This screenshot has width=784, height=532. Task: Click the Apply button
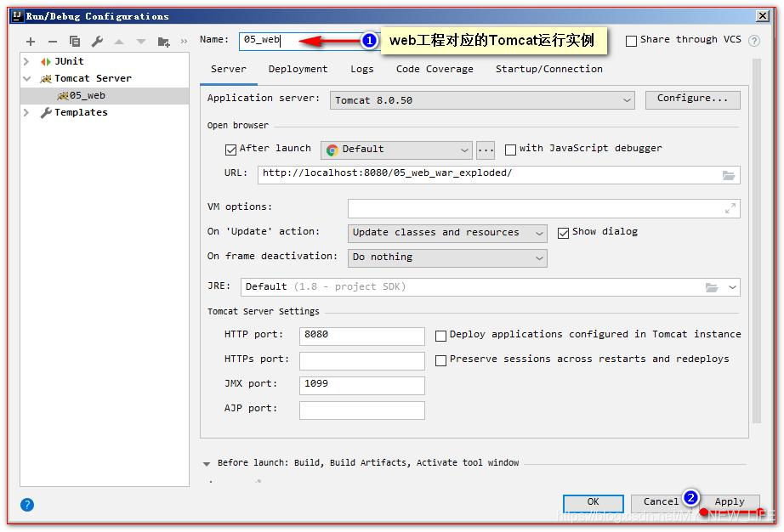click(730, 502)
